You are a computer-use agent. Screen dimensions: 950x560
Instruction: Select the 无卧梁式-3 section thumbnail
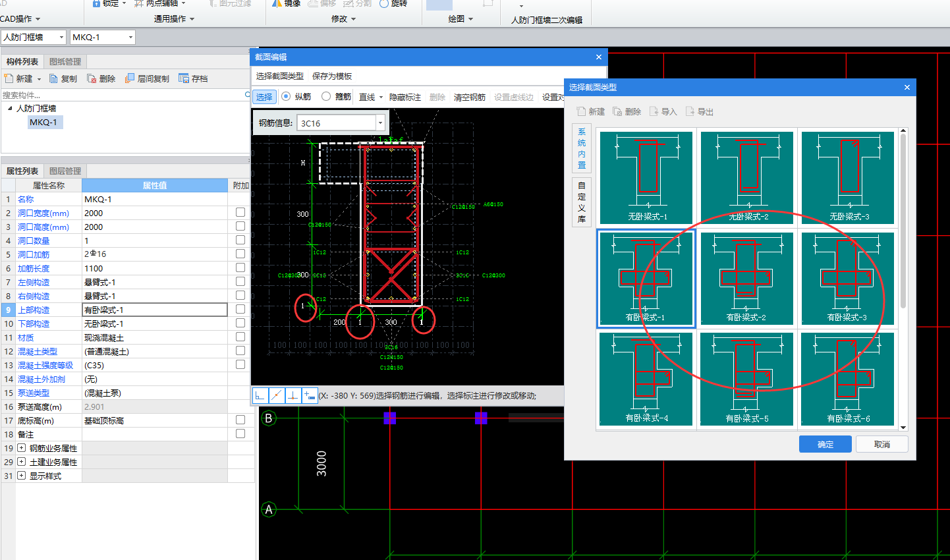848,177
